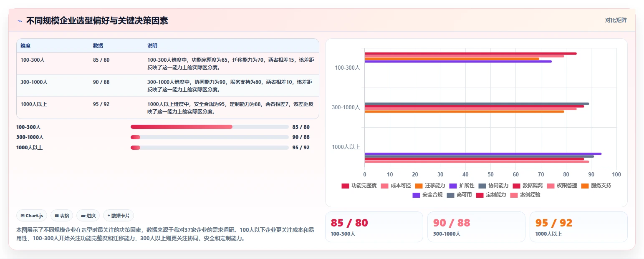Toggle the 功能完整度 legend item
The height and width of the screenshot is (259, 644).
[x=359, y=186]
